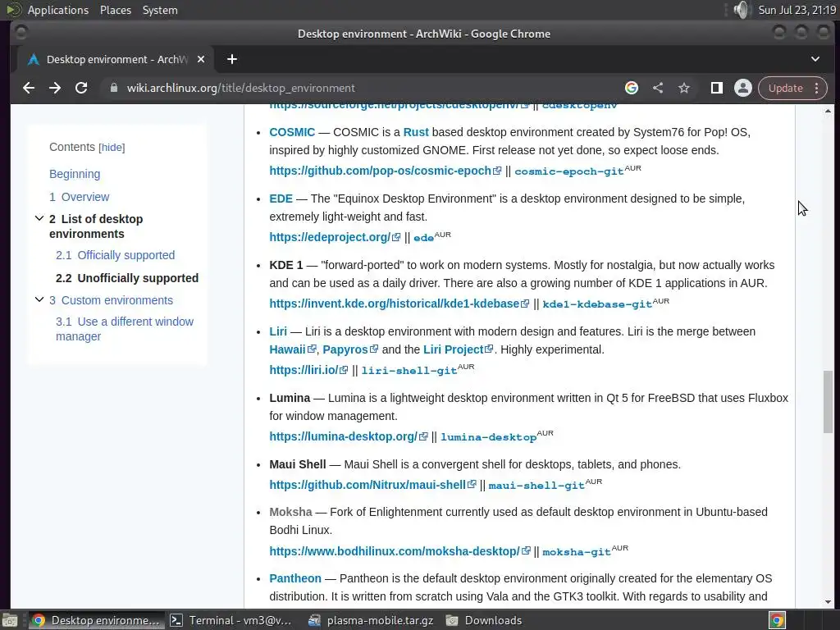Click the volume speaker icon
The width and height of the screenshot is (840, 630).
pos(741,10)
